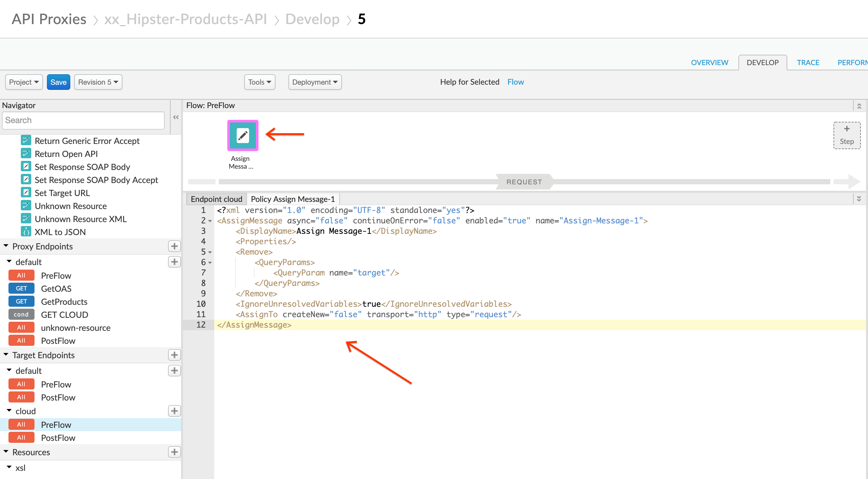Click the Return Generic Error Accept policy icon
Image resolution: width=868 pixels, height=479 pixels.
tap(26, 141)
